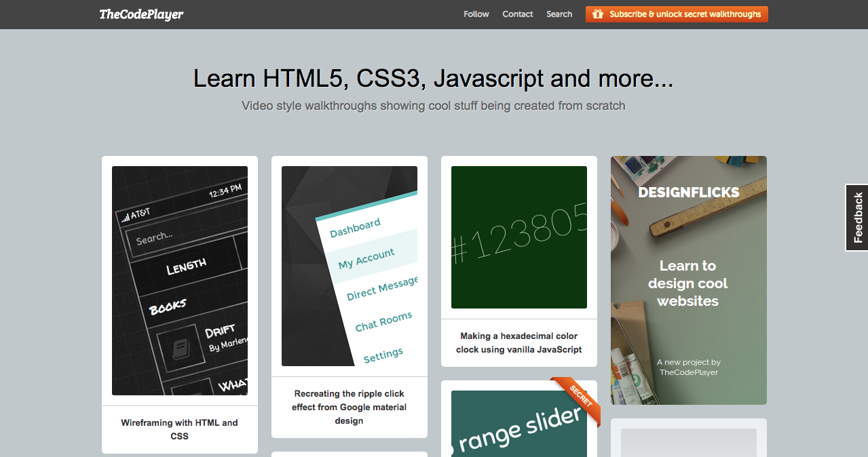Viewport: 868px width, 457px height.
Task: Click A new project by TheCodePlayer text
Action: coord(689,367)
